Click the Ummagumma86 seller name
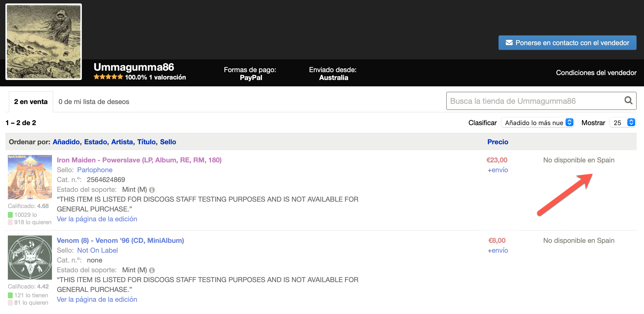The width and height of the screenshot is (644, 314). click(134, 67)
